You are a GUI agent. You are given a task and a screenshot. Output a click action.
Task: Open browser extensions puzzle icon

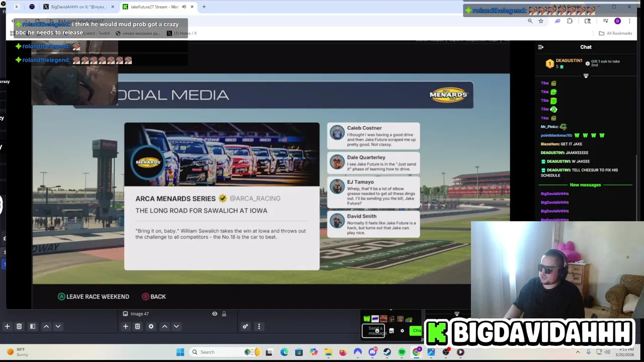coord(570,21)
